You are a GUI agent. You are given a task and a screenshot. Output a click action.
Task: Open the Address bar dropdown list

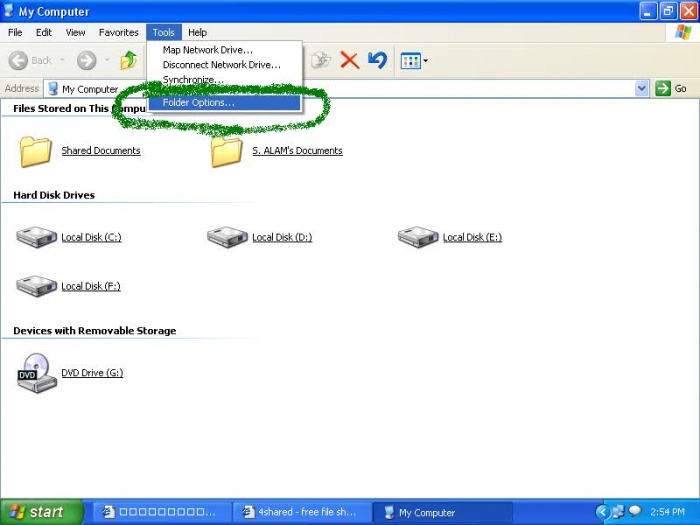point(642,88)
